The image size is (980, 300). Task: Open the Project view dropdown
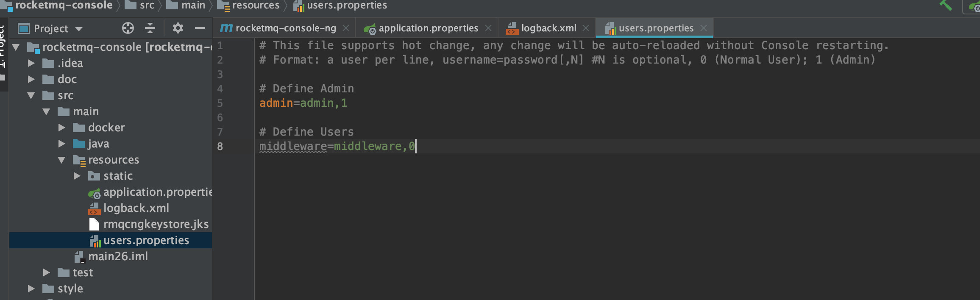point(79,29)
